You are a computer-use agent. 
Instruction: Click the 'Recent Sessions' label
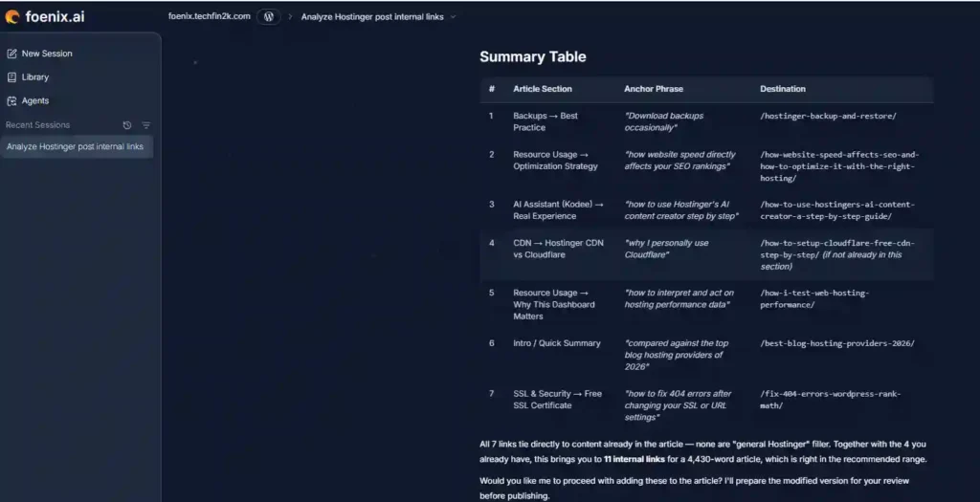click(x=37, y=125)
